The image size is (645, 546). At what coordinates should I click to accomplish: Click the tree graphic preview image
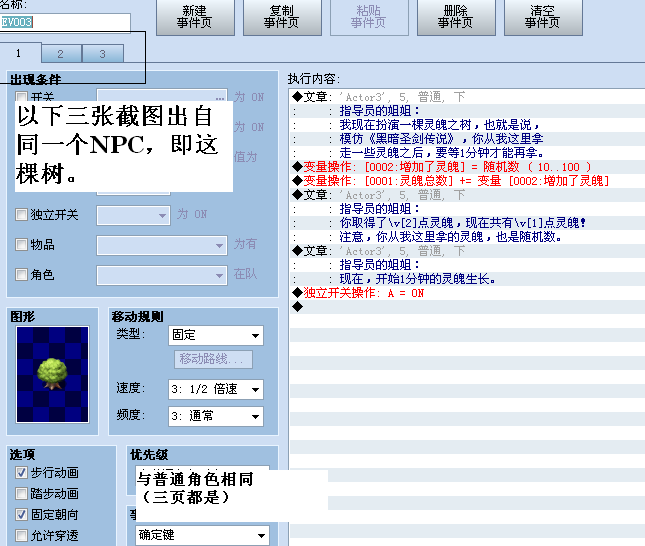coord(52,374)
